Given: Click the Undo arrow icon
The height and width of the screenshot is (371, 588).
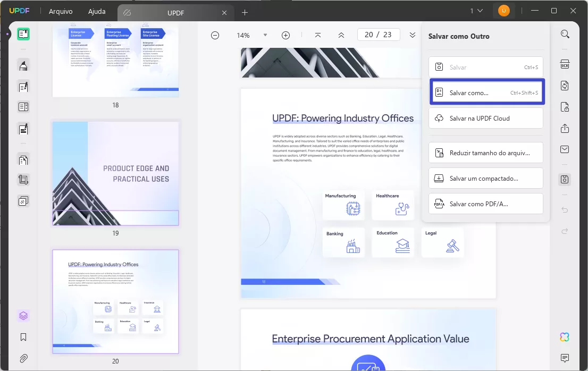Looking at the screenshot, I should pyautogui.click(x=565, y=210).
